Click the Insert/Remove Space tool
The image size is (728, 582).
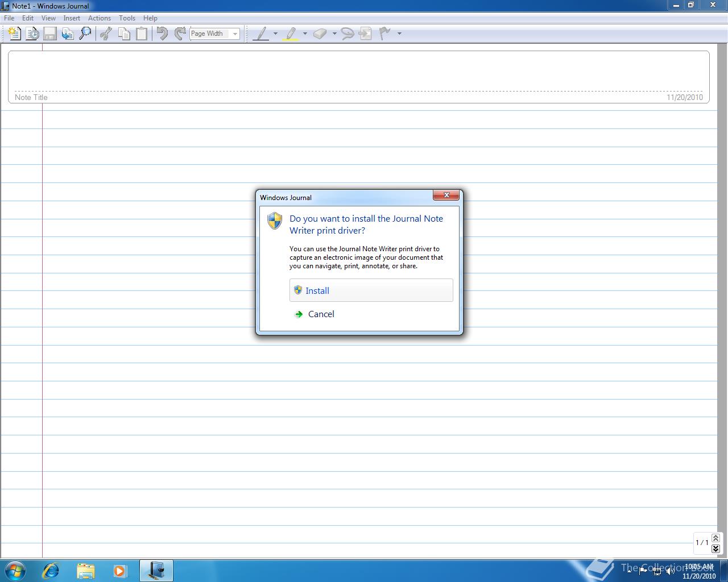366,34
